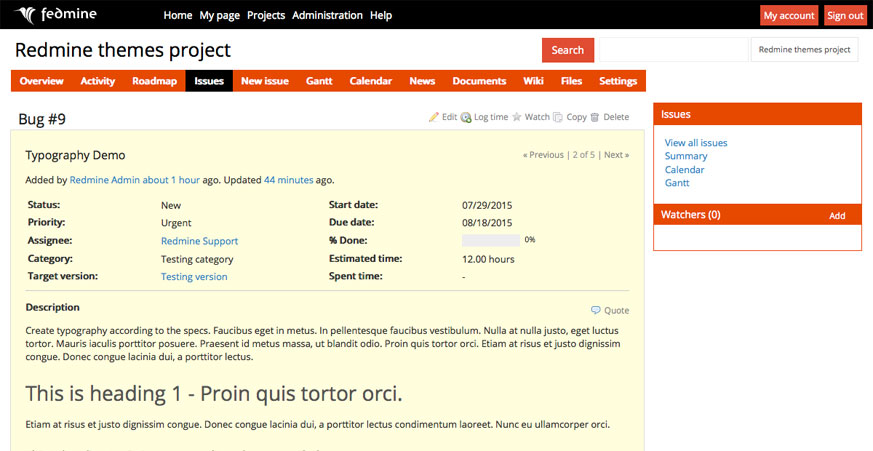The image size is (873, 451).
Task: Click the My account button
Action: [789, 16]
